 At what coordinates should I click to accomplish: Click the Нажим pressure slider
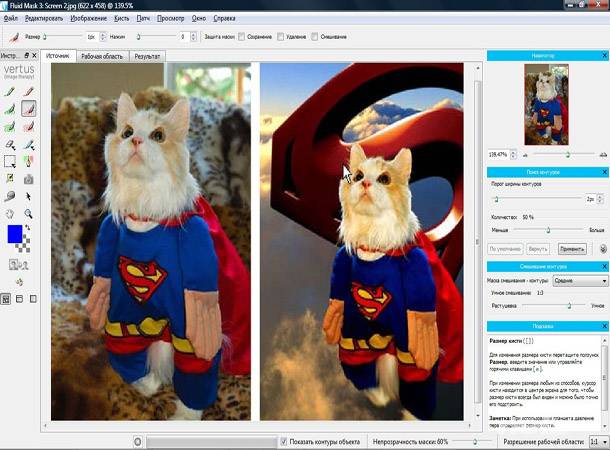pos(156,37)
